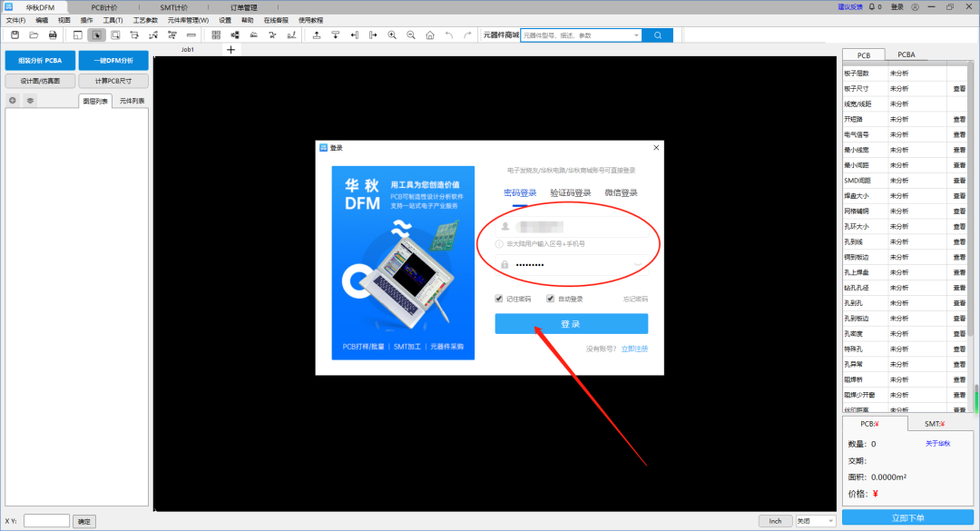Click the password input field
This screenshot has width=980, height=531.
(x=572, y=264)
